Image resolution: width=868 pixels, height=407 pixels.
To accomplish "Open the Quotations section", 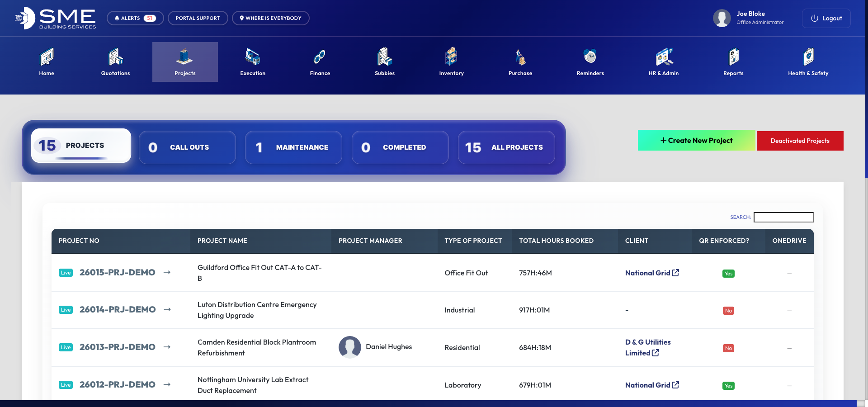I will pyautogui.click(x=115, y=62).
